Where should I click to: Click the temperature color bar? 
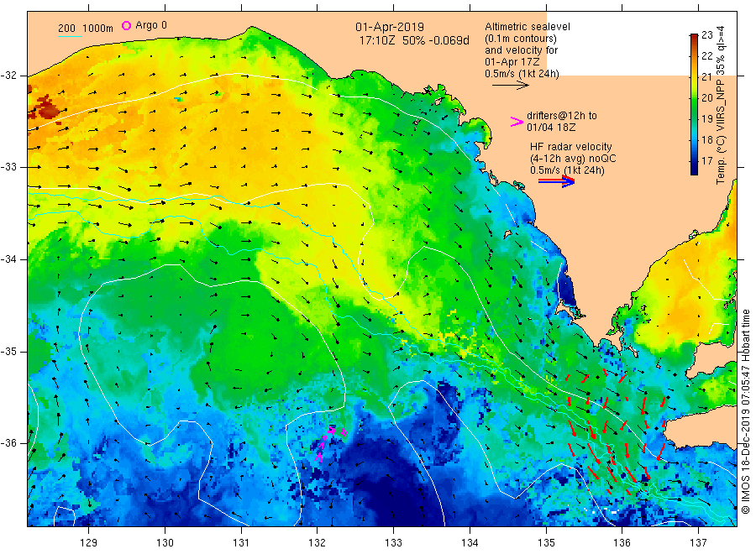coord(694,104)
